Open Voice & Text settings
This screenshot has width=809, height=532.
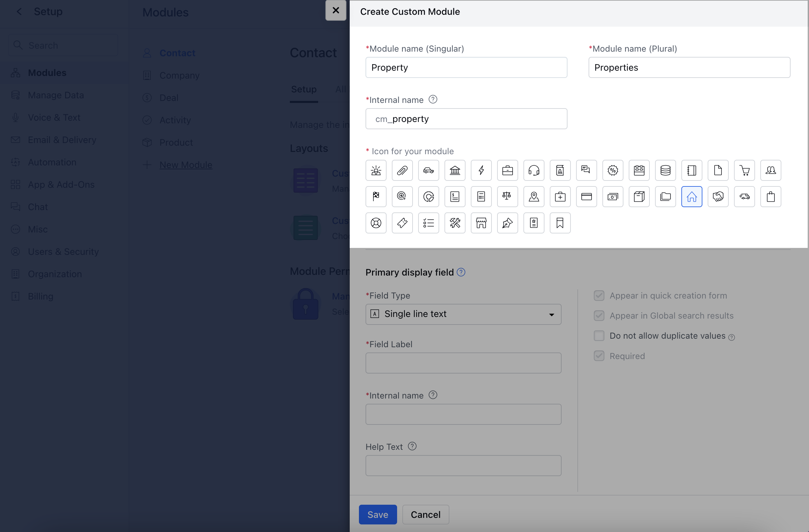54,117
